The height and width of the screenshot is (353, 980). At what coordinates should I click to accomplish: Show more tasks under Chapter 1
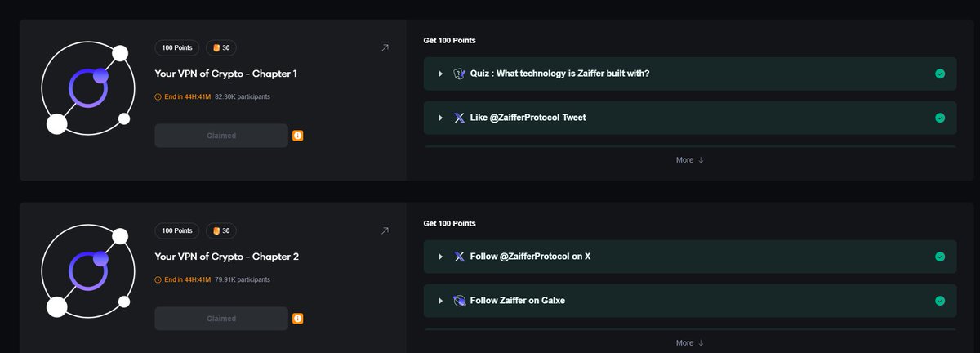click(x=689, y=160)
